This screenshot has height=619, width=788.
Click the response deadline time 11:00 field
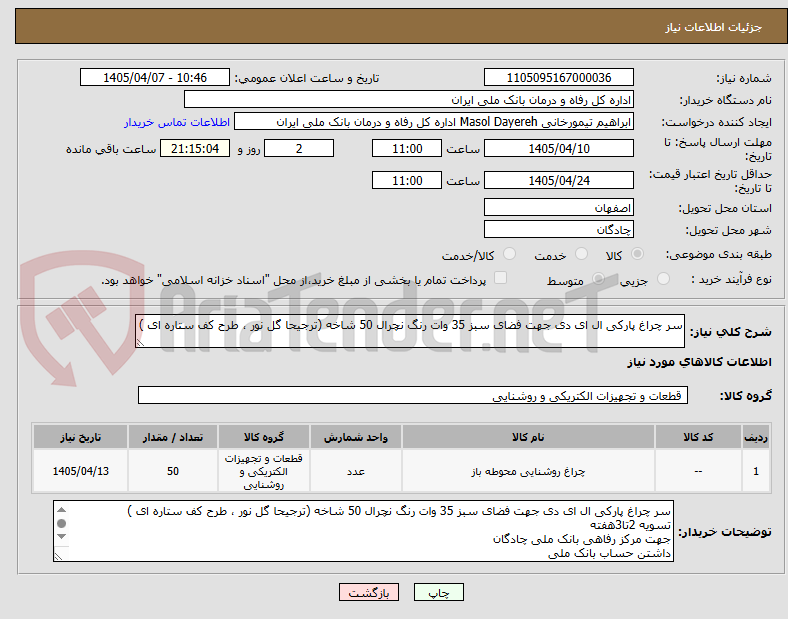407,149
